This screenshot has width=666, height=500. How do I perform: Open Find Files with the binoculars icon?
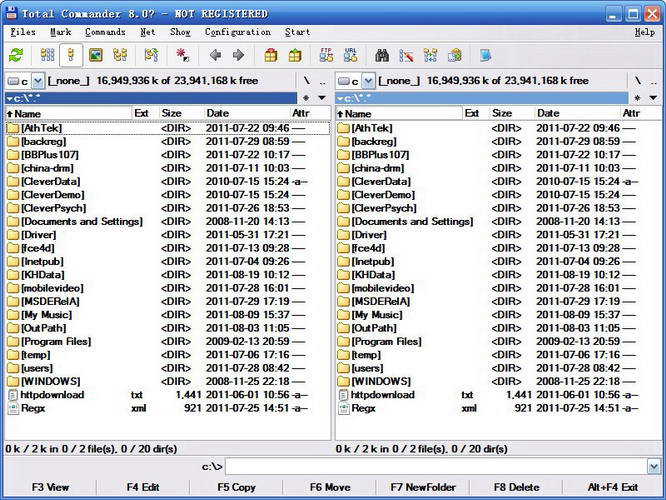tap(382, 55)
